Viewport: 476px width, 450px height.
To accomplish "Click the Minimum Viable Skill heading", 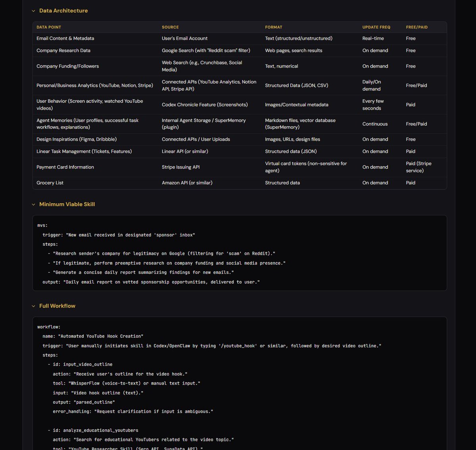I will coord(67,204).
